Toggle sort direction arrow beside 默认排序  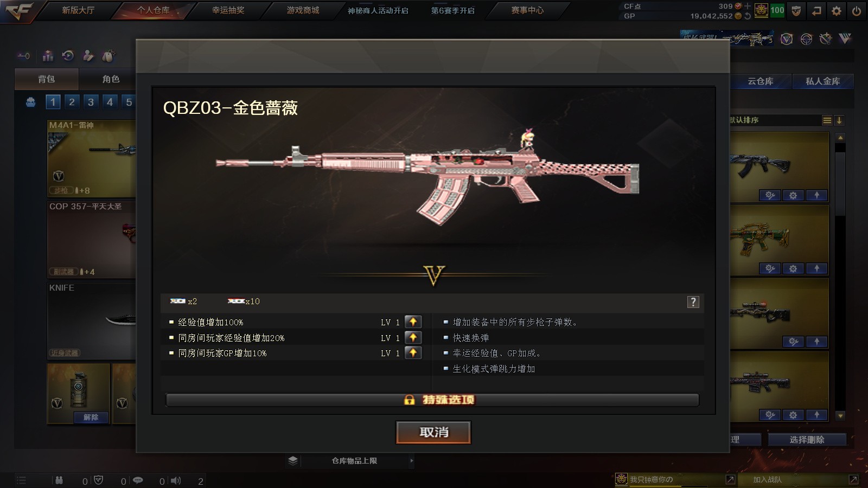point(839,120)
